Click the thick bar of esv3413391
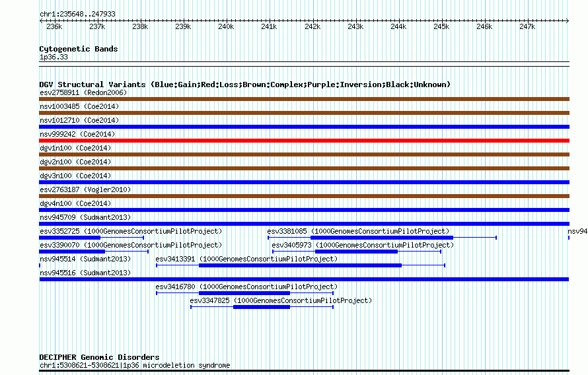This screenshot has height=375, width=588. [x=300, y=265]
